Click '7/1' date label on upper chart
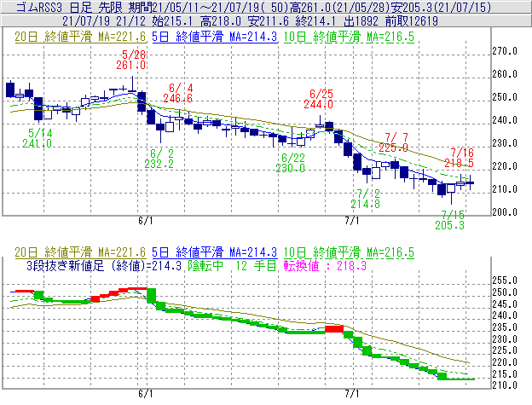The image size is (532, 405). coord(352,221)
